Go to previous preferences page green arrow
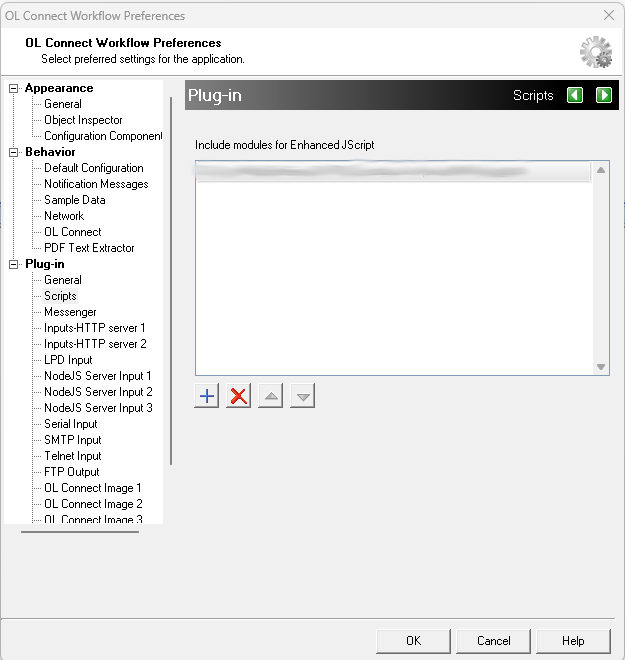Image resolution: width=625 pixels, height=660 pixels. [574, 95]
